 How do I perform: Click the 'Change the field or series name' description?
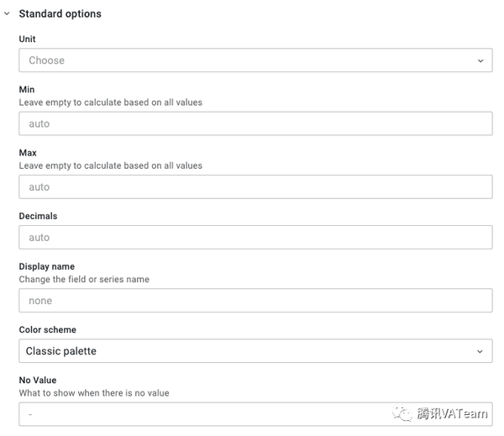tap(84, 280)
